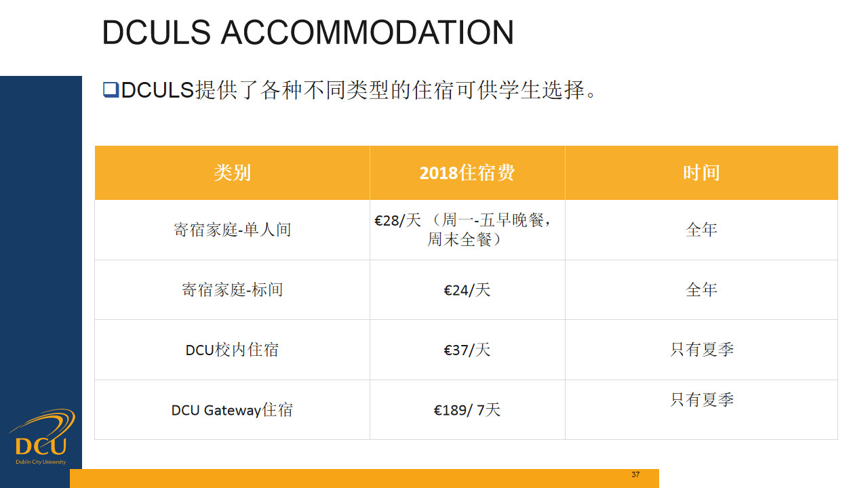The height and width of the screenshot is (488, 868).
Task: Click the DCULS ACCOMMODATION title
Action: pyautogui.click(x=308, y=33)
